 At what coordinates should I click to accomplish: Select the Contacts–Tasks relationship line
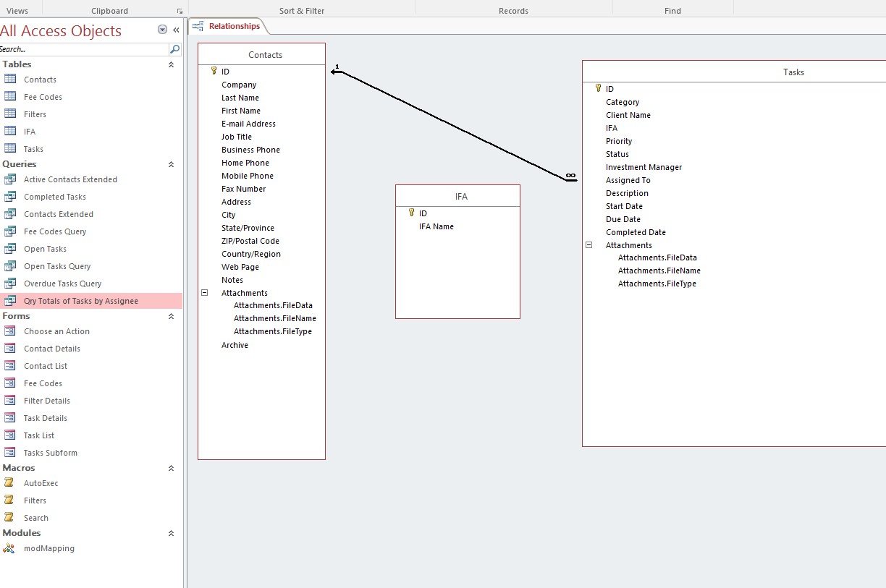click(452, 125)
